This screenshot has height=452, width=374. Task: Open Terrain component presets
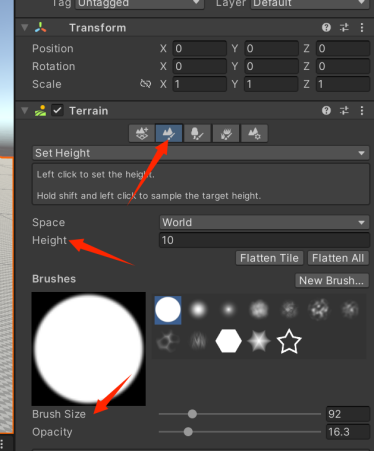tap(344, 110)
